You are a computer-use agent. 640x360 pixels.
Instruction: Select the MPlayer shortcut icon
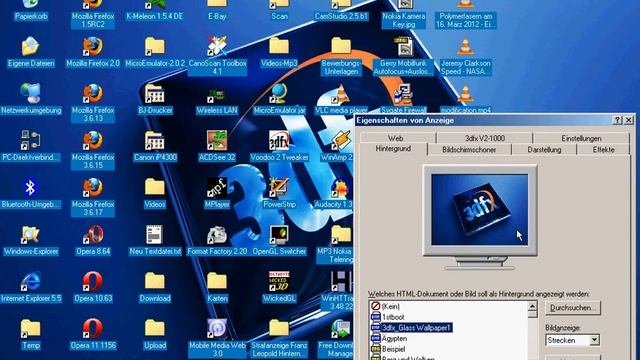(x=217, y=193)
